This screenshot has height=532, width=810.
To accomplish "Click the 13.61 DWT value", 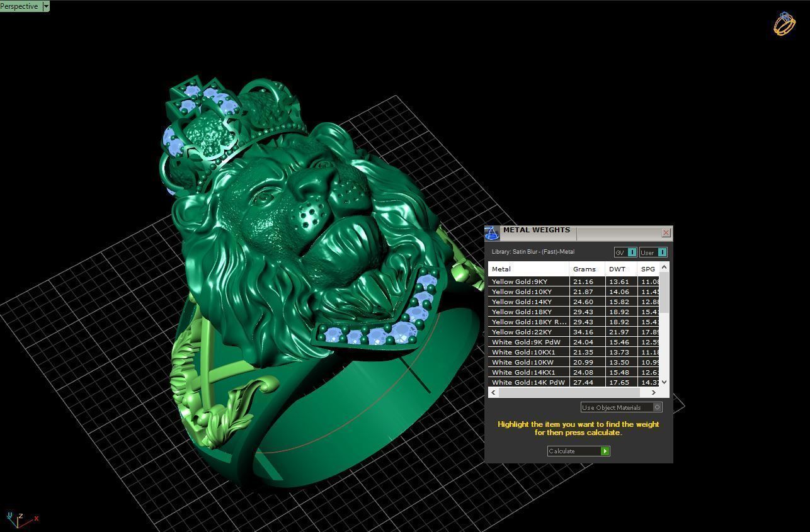I will (x=619, y=281).
